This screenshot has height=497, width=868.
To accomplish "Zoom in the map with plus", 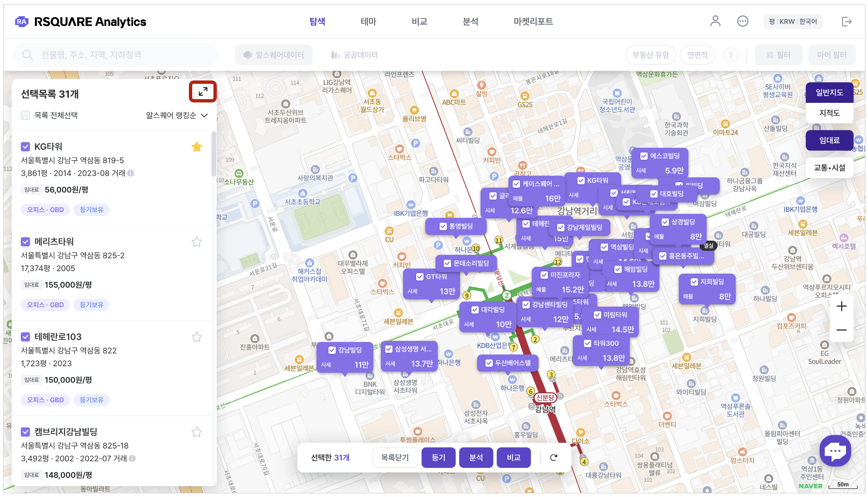I will pyautogui.click(x=841, y=306).
